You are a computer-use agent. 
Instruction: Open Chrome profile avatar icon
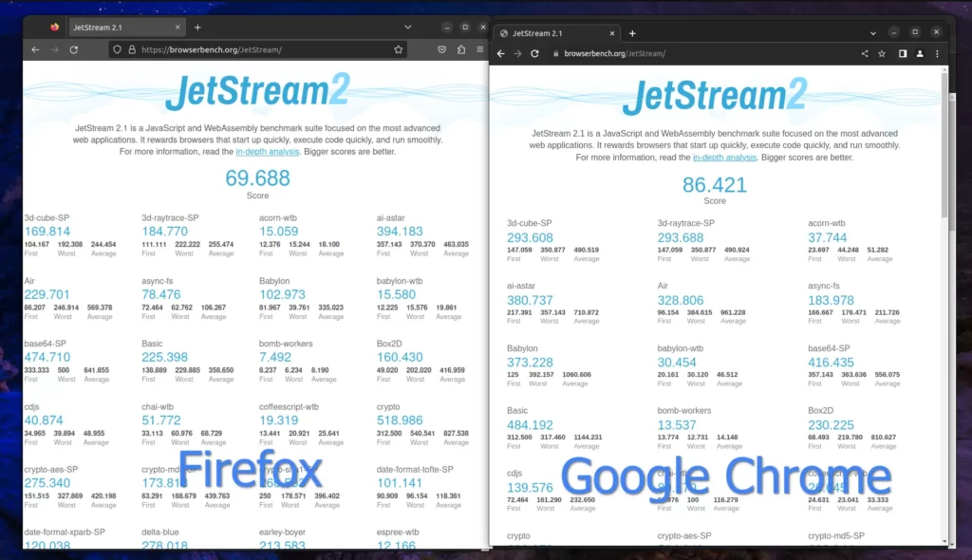[x=920, y=54]
